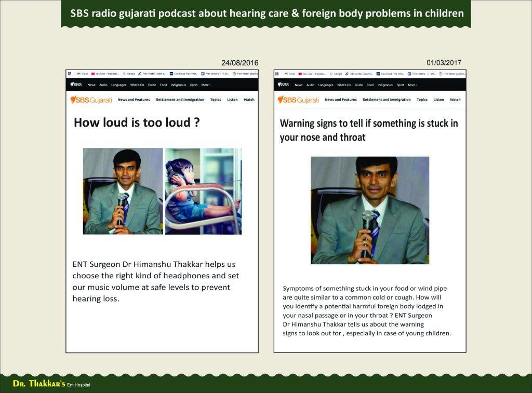Open 'Free vectors +71,00' bookmark on 'Warning signs' page
This screenshot has height=393, width=532.
click(422, 74)
